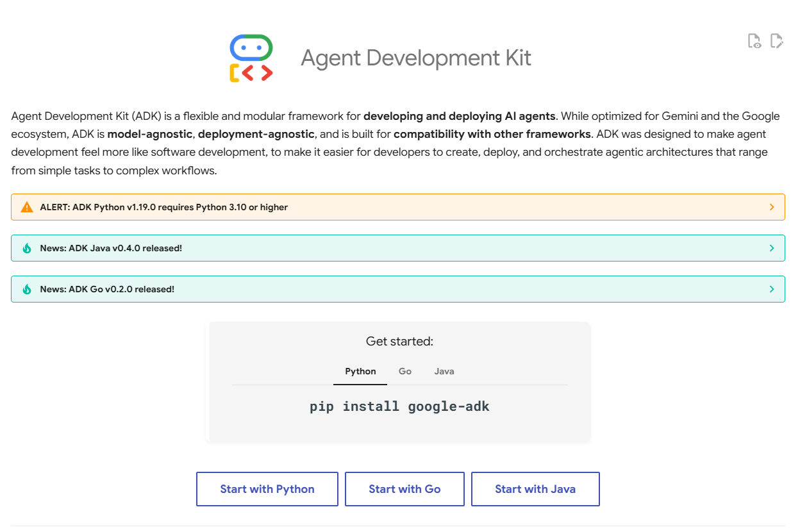
Task: Expand the ADK Go v0.2.0 news chevron
Action: pyautogui.click(x=772, y=289)
